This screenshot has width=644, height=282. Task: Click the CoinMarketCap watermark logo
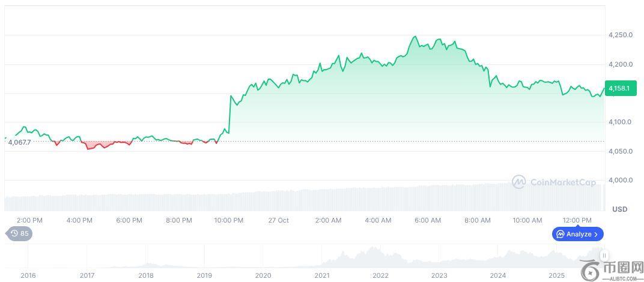[554, 182]
